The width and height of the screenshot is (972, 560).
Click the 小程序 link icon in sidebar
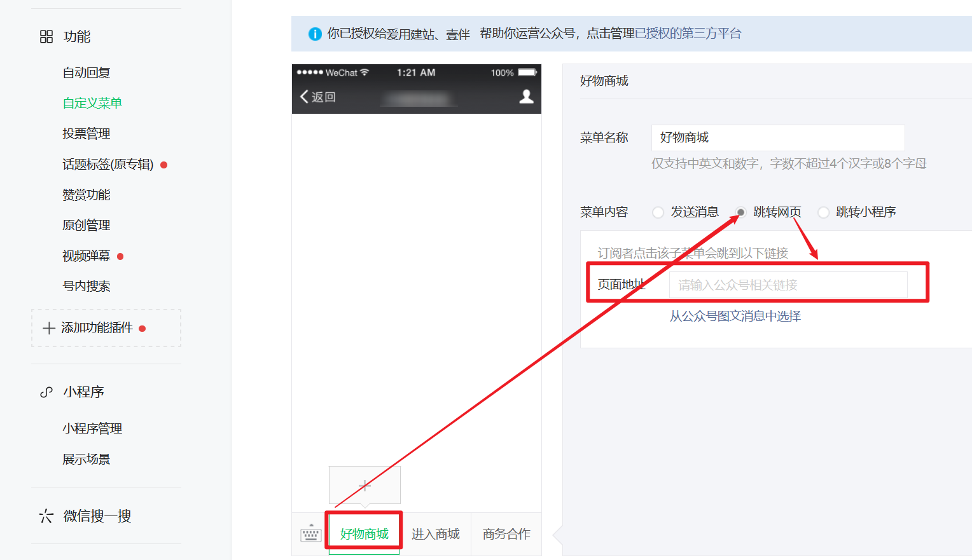click(46, 392)
